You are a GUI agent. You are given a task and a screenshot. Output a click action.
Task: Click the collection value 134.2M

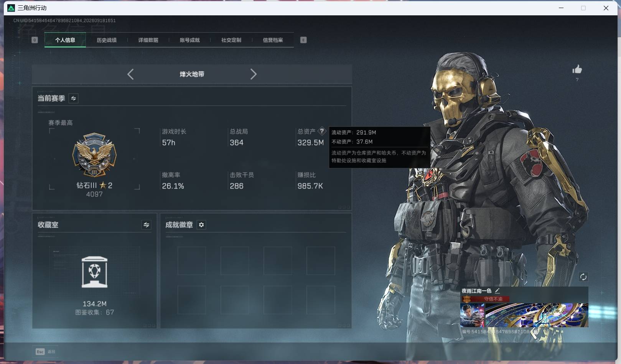pos(94,304)
